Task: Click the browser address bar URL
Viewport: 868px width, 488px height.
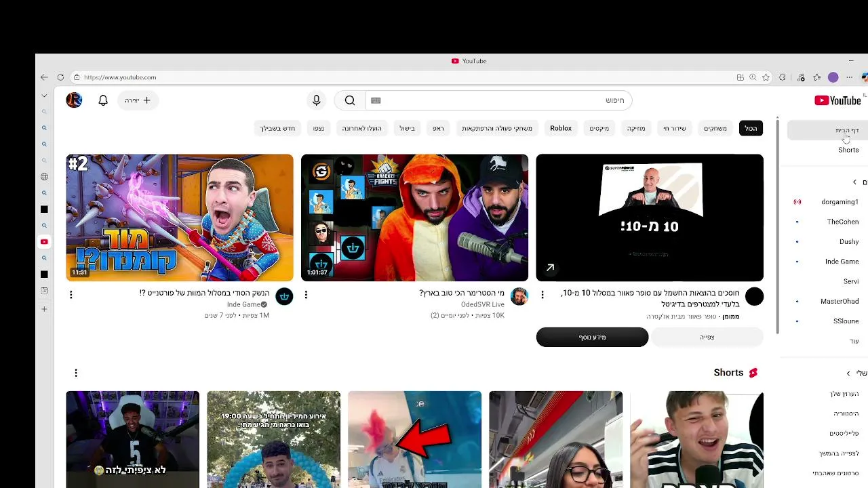Action: (x=120, y=77)
